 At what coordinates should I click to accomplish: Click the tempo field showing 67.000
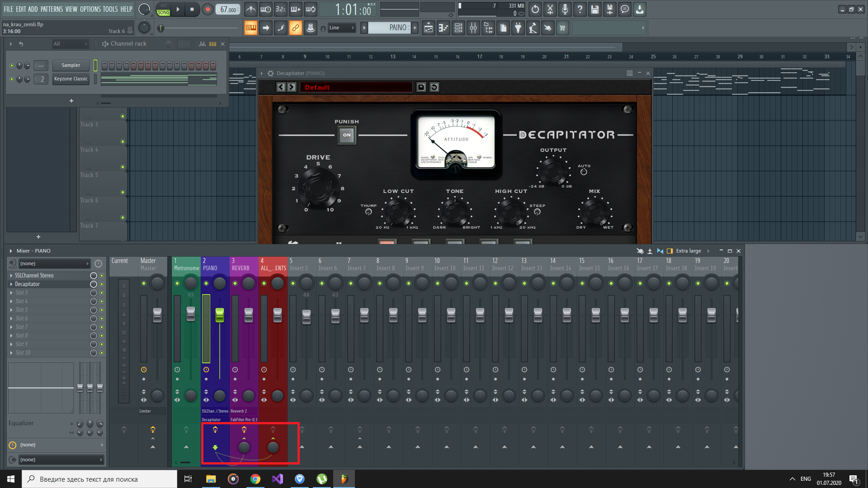click(x=229, y=9)
